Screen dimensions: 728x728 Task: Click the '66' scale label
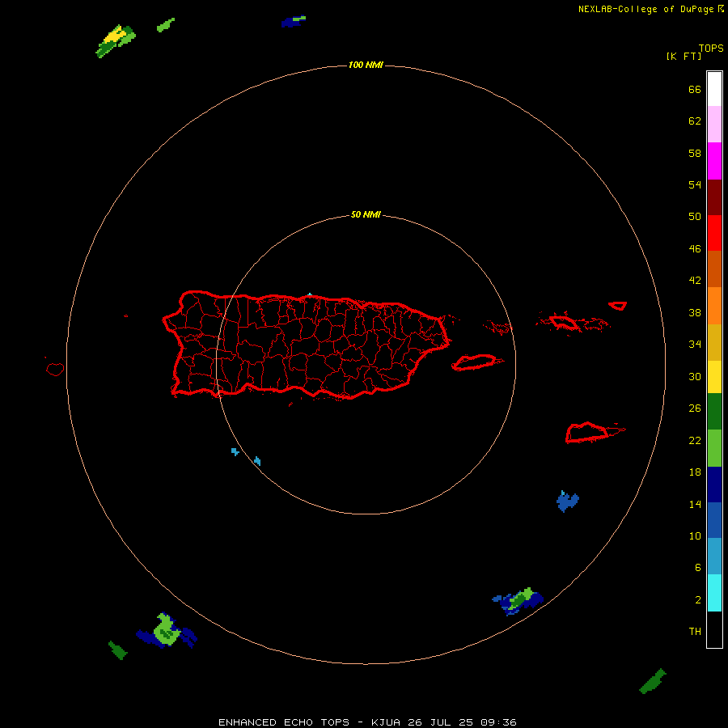click(x=695, y=90)
